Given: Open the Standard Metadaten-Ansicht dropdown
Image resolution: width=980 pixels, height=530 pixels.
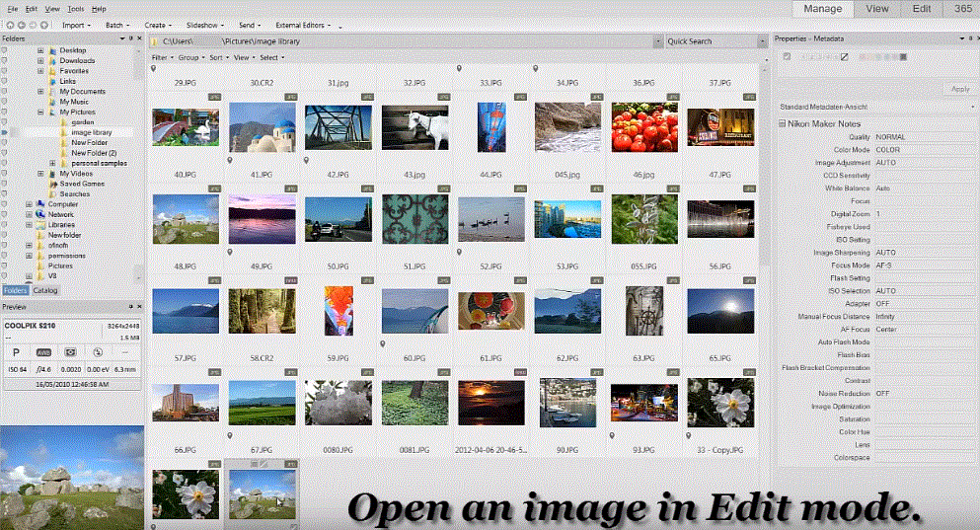Looking at the screenshot, I should point(876,107).
